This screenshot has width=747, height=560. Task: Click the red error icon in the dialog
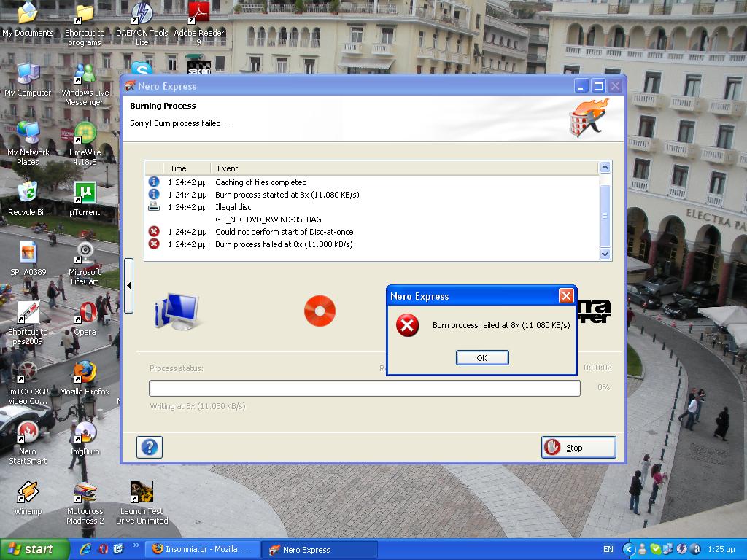(x=407, y=325)
